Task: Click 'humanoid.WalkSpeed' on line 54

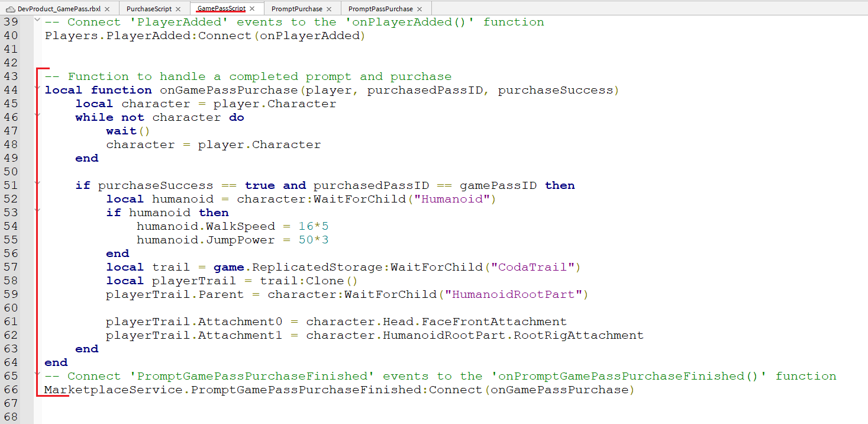Action: pos(206,226)
